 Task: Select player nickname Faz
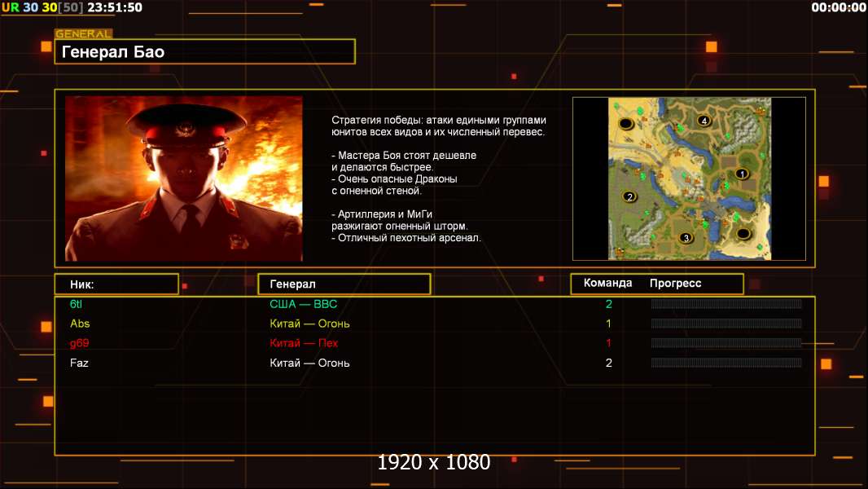click(x=79, y=363)
